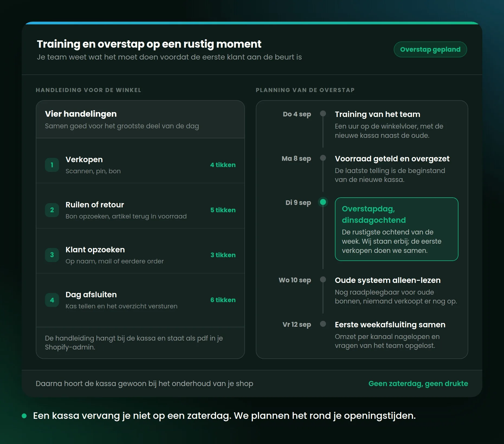The height and width of the screenshot is (444, 504).
Task: Click the green bullet before 'Een kassa vervang je'
Action: [x=24, y=416]
